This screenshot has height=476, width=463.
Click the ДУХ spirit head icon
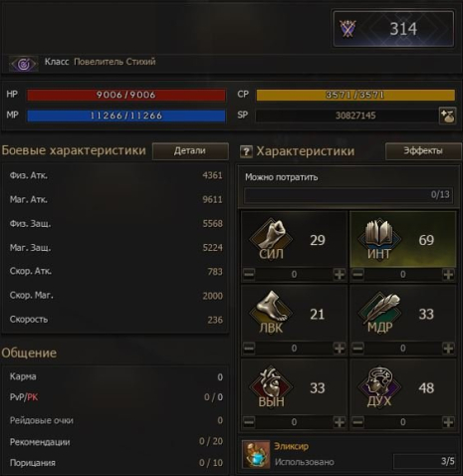(x=379, y=386)
